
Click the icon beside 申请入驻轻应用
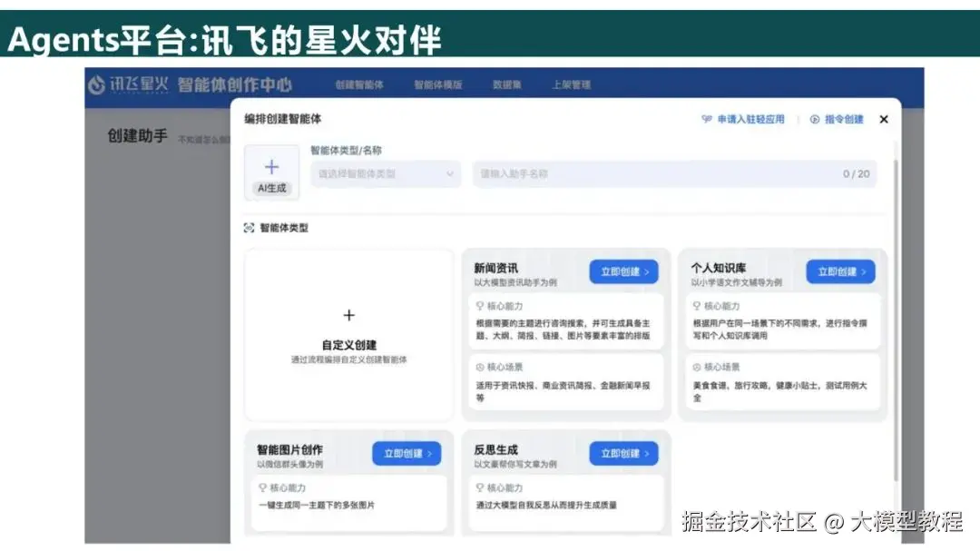point(706,119)
